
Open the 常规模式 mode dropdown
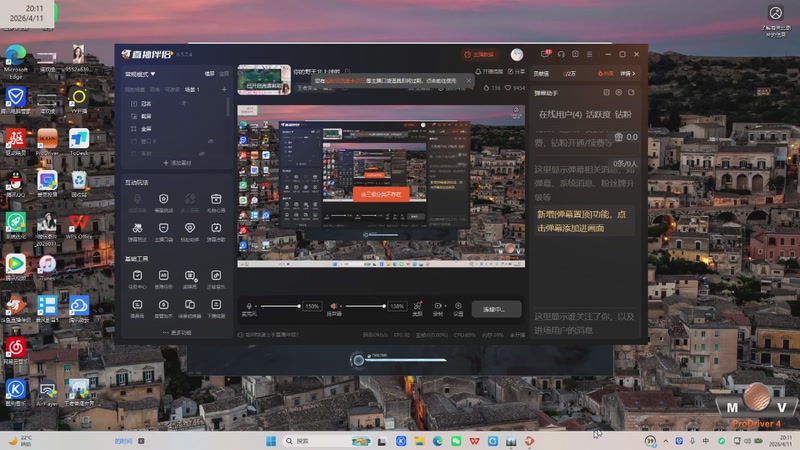[x=140, y=74]
